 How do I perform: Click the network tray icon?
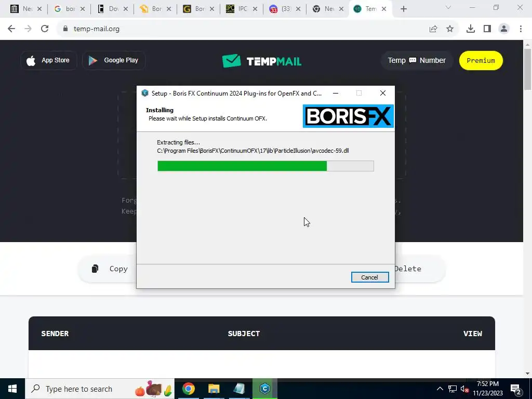coord(453,389)
